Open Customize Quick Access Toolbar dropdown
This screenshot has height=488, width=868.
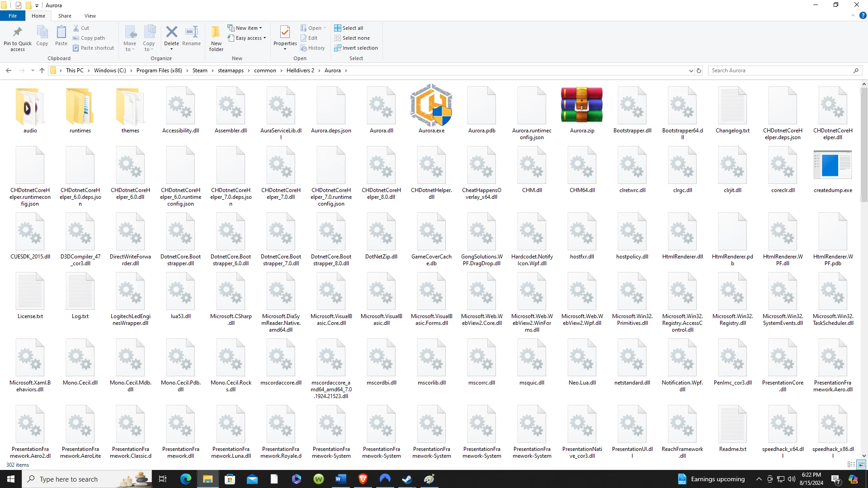[37, 5]
